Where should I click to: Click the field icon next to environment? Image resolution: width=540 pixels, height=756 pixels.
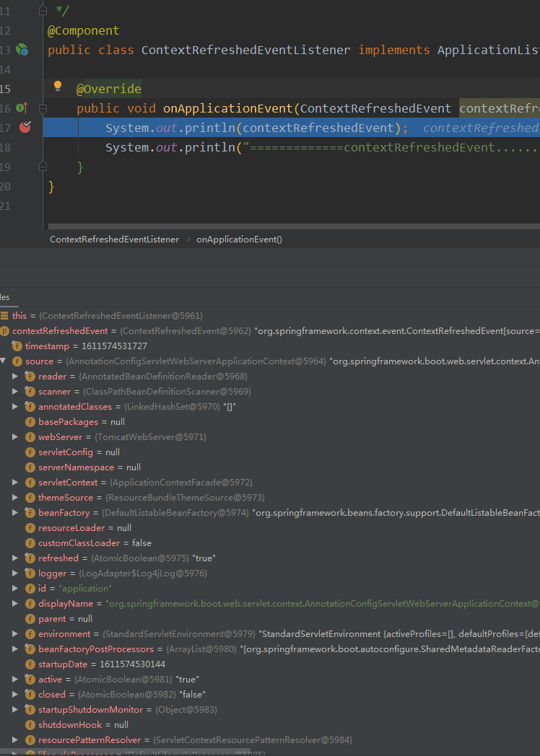click(x=30, y=633)
